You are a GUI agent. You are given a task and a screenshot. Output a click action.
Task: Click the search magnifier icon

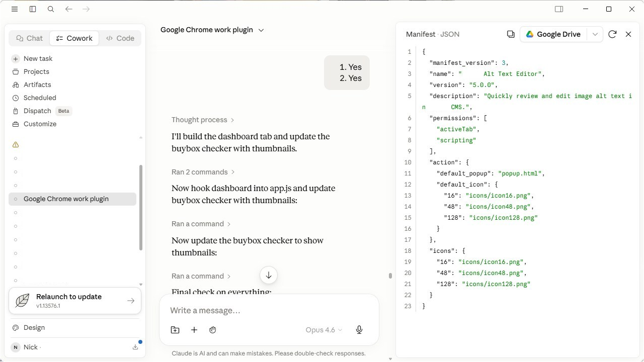(51, 9)
